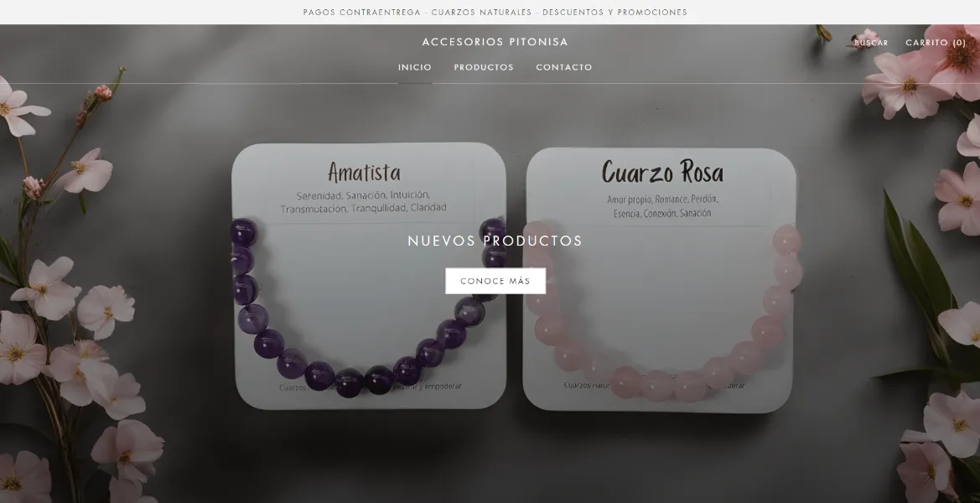
Task: Open the Contacto page
Action: pos(563,67)
